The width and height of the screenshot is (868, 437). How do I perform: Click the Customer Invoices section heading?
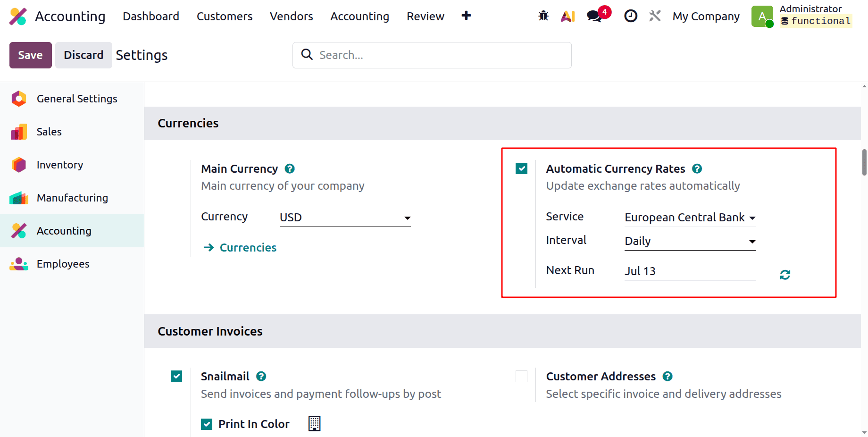pos(210,331)
